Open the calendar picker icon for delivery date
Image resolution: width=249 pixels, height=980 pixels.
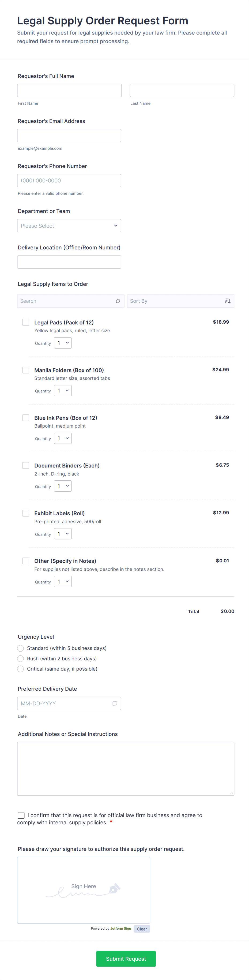(115, 704)
